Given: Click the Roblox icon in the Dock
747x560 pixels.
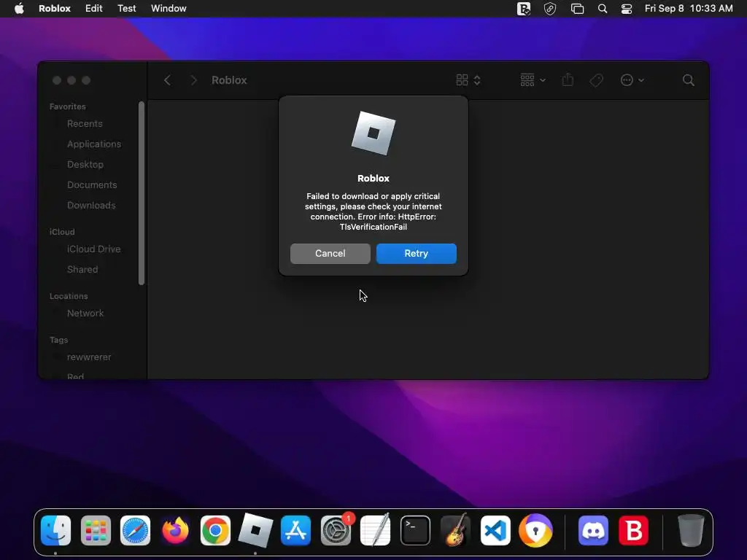Looking at the screenshot, I should 255,531.
